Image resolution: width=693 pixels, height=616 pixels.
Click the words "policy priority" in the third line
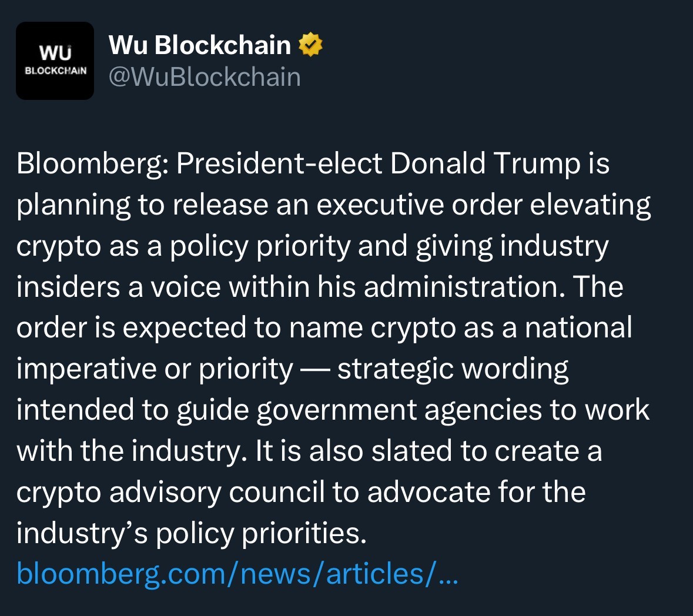coord(260,246)
